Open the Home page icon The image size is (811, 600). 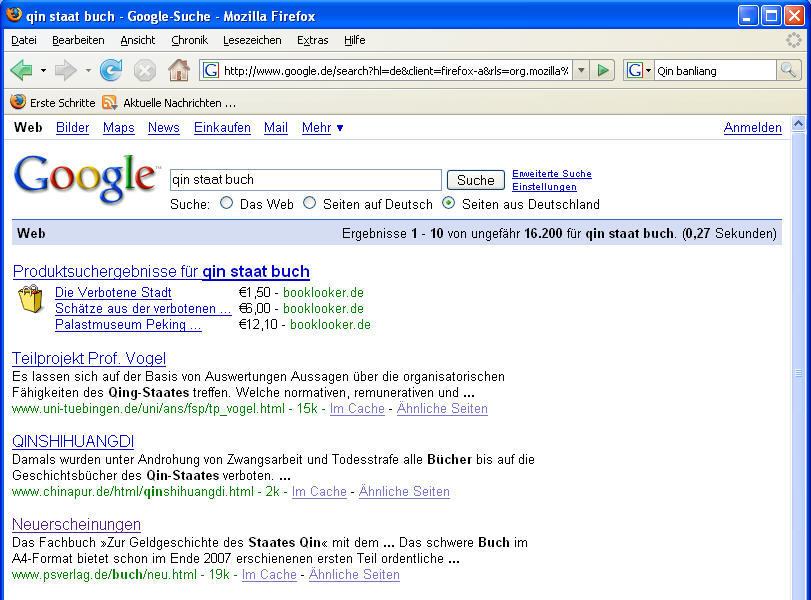pos(178,70)
